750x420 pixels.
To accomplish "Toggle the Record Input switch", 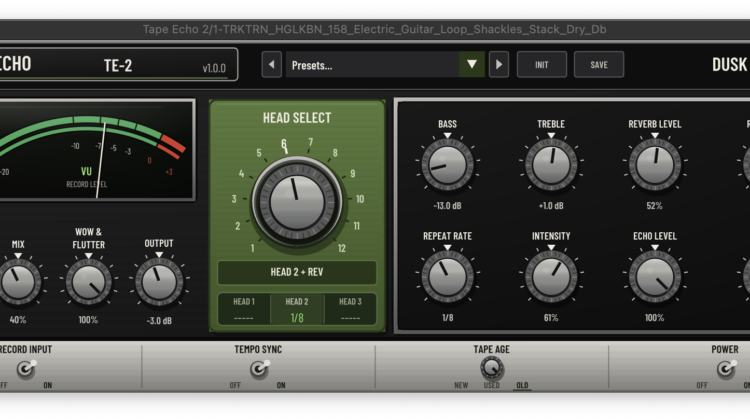I will 26,369.
